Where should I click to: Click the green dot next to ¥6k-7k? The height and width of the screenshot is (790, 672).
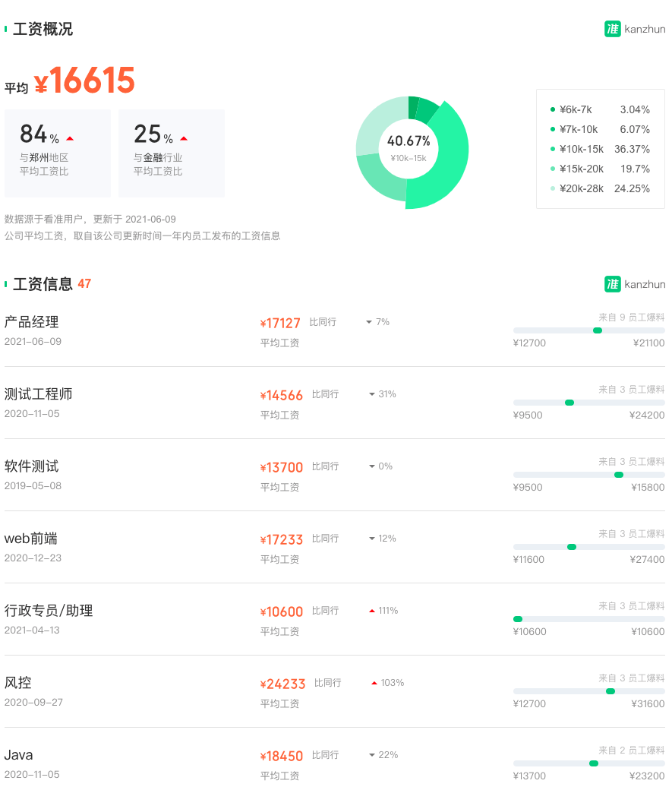click(x=552, y=109)
